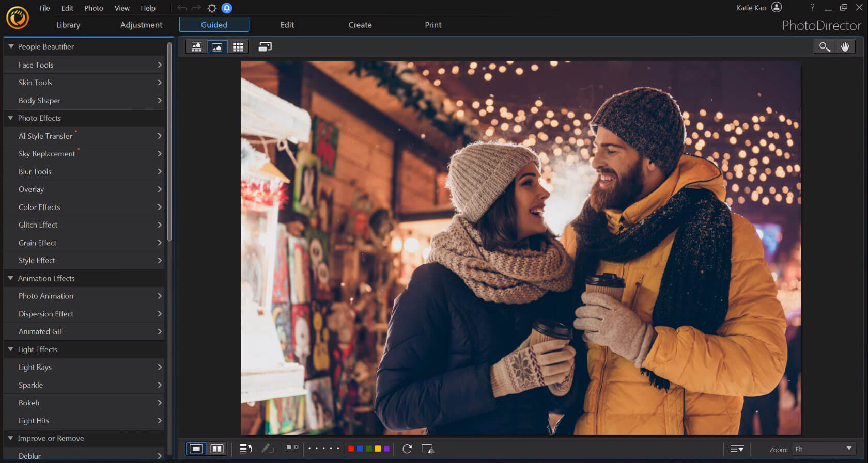Open the secondary display monitor option
Image resolution: width=868 pixels, height=463 pixels.
pos(265,47)
